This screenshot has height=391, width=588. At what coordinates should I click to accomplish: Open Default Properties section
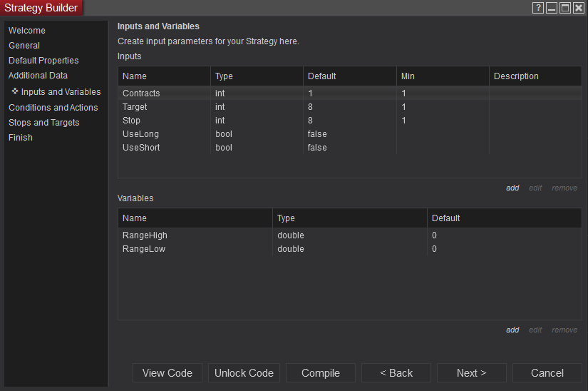point(43,61)
